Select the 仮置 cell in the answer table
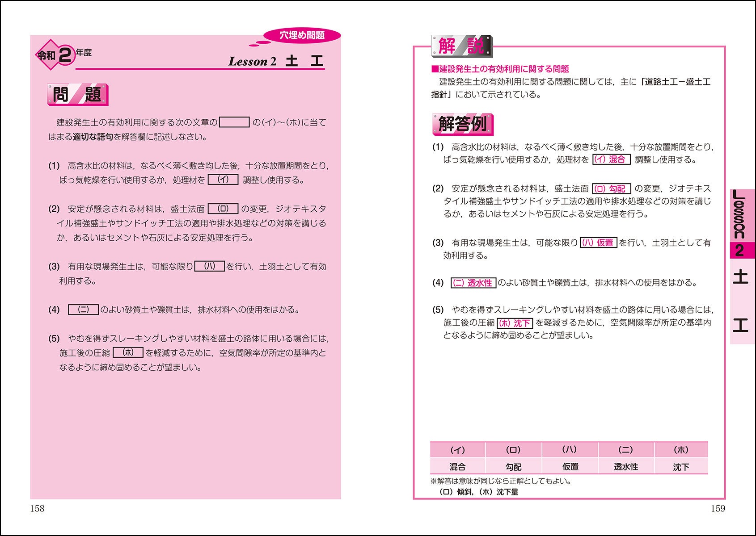756x536 pixels. click(570, 466)
